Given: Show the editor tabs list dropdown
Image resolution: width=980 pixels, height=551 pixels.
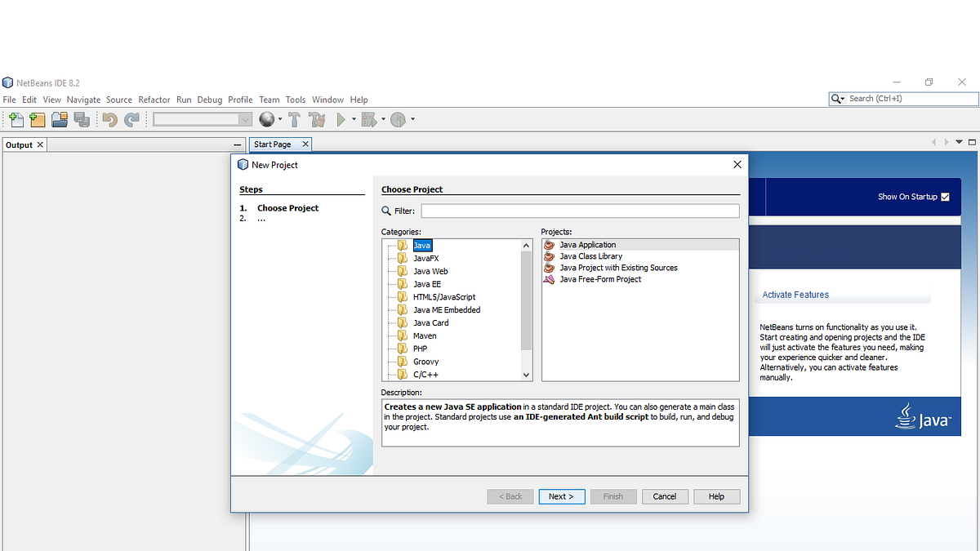Looking at the screenshot, I should pos(960,142).
